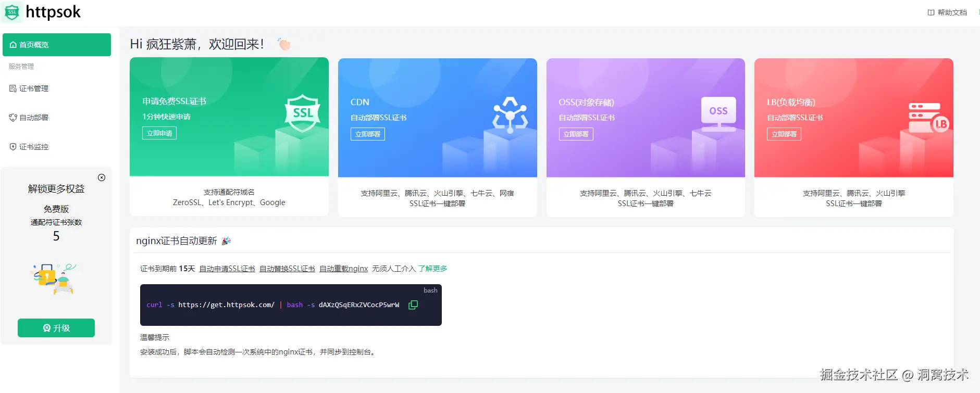Screen dimensions: 980x393
Task: Click 立即申请 on the SSL card
Action: pyautogui.click(x=159, y=133)
